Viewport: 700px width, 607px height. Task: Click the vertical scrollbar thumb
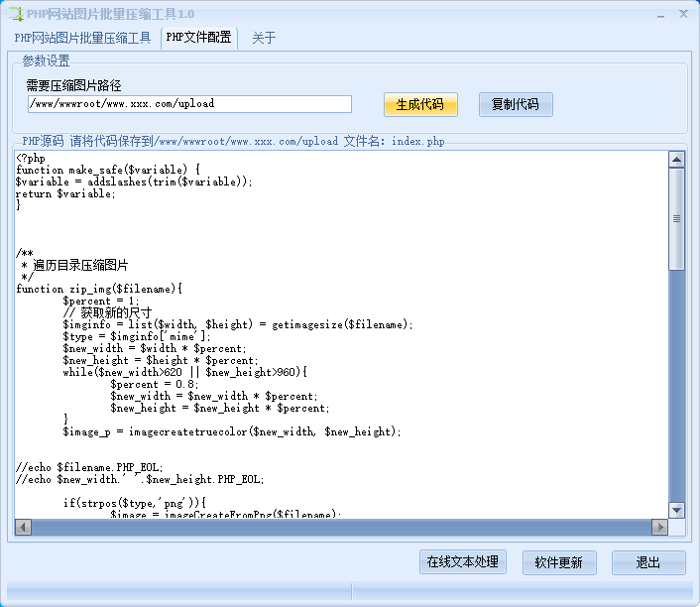click(677, 219)
